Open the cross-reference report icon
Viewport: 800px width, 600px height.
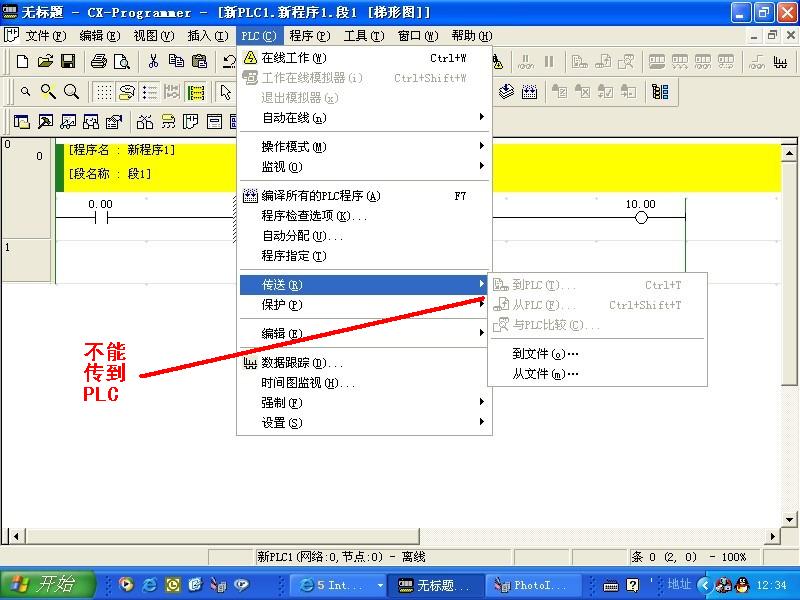pos(144,122)
